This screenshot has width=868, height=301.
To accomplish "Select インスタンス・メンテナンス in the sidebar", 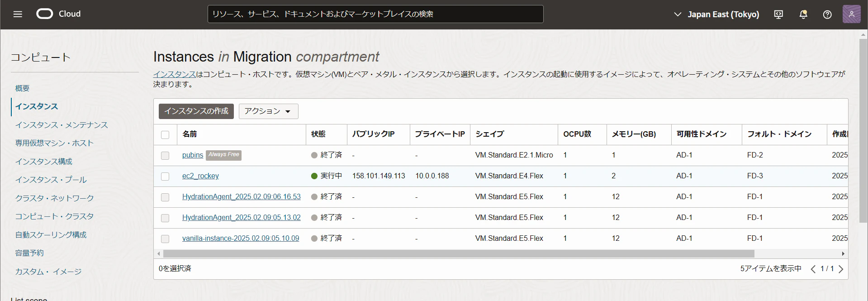I will (x=62, y=125).
